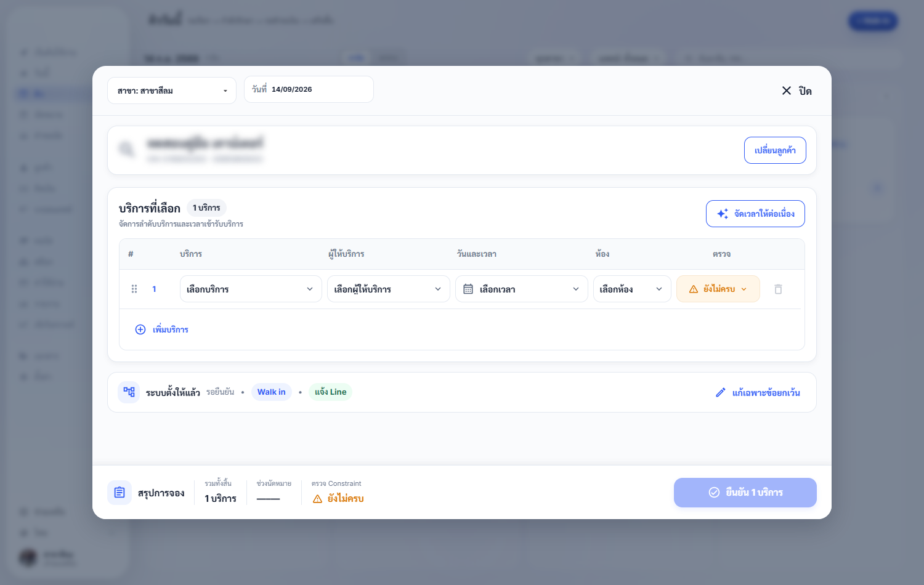Open the สาขา: สาขาสีลม branch dropdown
Image resolution: width=924 pixels, height=585 pixels.
coord(172,91)
